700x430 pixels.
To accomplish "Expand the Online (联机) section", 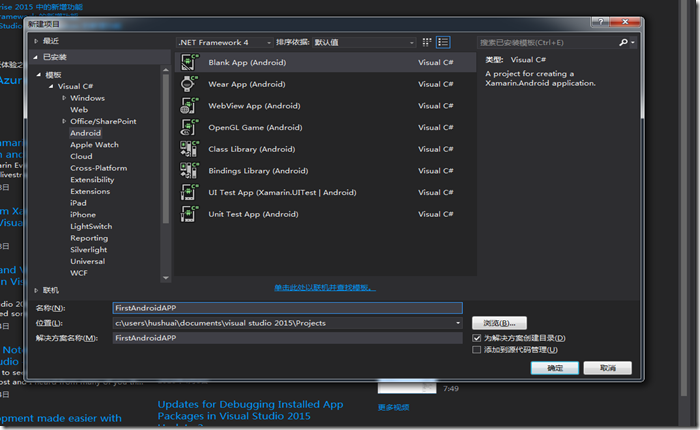I will tap(36, 290).
